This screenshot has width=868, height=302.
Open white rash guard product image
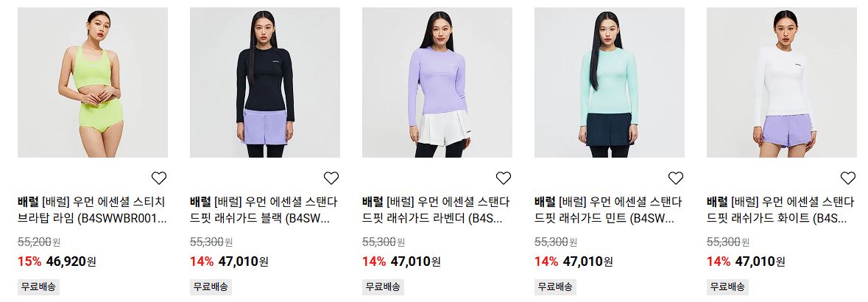click(781, 82)
